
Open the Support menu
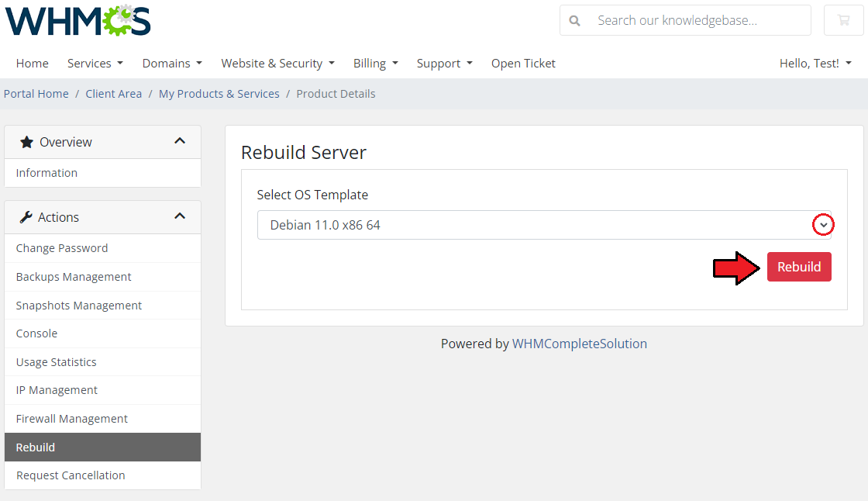(445, 63)
